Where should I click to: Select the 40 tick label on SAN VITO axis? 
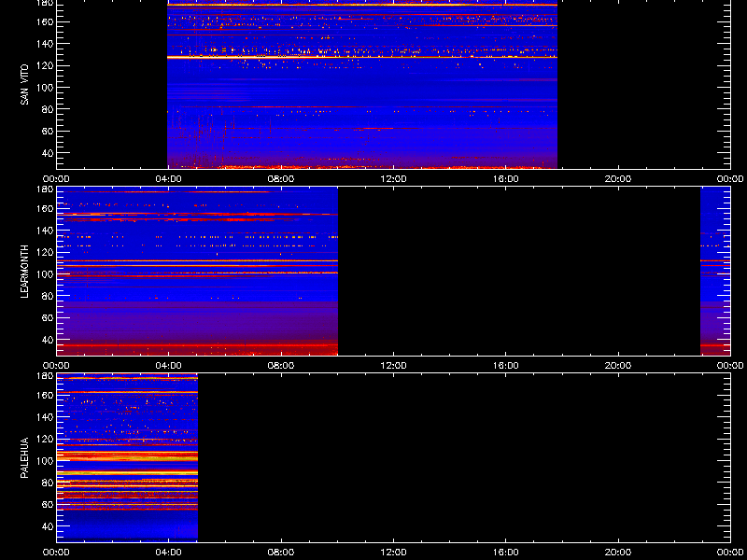click(49, 153)
